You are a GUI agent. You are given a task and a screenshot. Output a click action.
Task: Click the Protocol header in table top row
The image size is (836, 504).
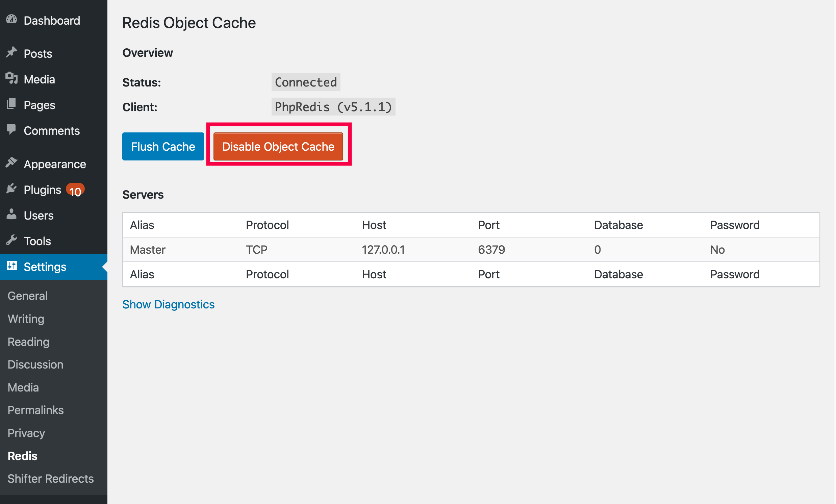[268, 225]
